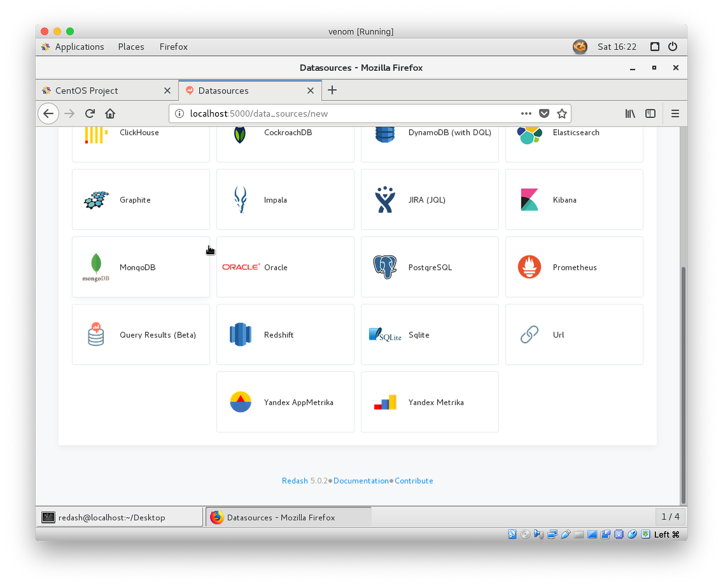
Task: Click the Kibana label
Action: [564, 200]
